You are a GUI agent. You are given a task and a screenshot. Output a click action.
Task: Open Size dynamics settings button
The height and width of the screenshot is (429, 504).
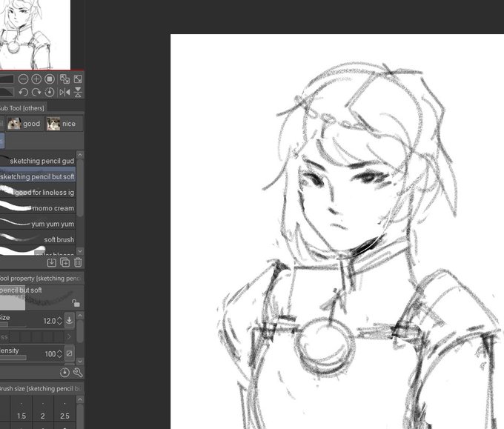coord(70,320)
